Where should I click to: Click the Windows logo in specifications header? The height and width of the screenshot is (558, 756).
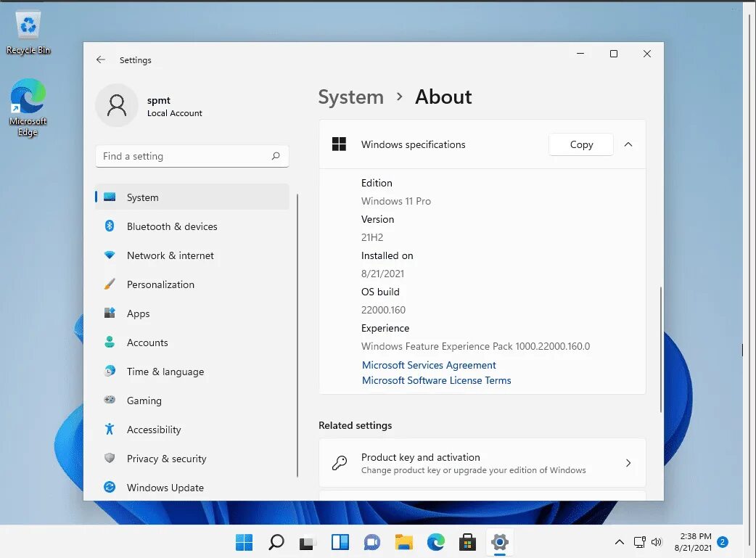point(339,144)
